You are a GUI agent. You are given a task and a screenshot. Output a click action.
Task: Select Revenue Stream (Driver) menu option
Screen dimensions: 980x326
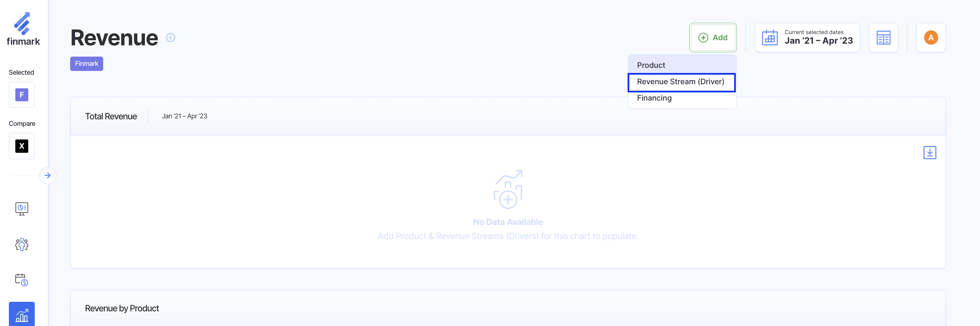(x=681, y=82)
